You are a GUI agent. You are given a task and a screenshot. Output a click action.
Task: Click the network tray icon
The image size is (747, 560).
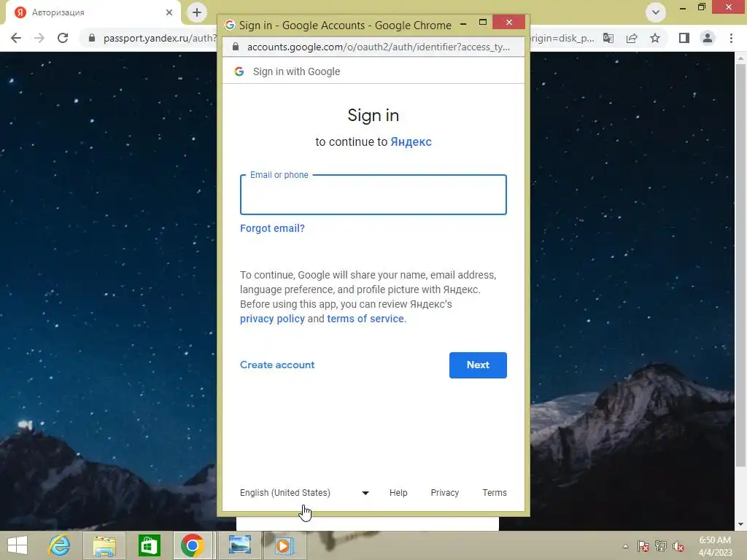[661, 546]
